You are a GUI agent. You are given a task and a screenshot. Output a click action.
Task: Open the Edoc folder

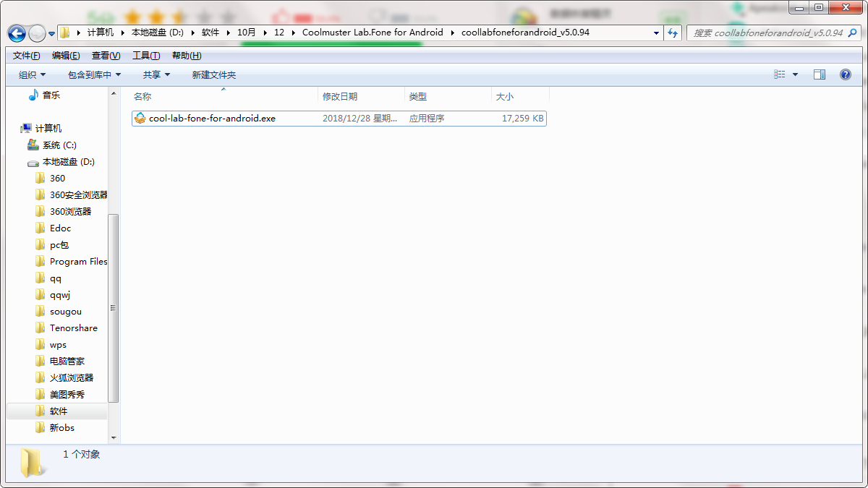point(60,228)
